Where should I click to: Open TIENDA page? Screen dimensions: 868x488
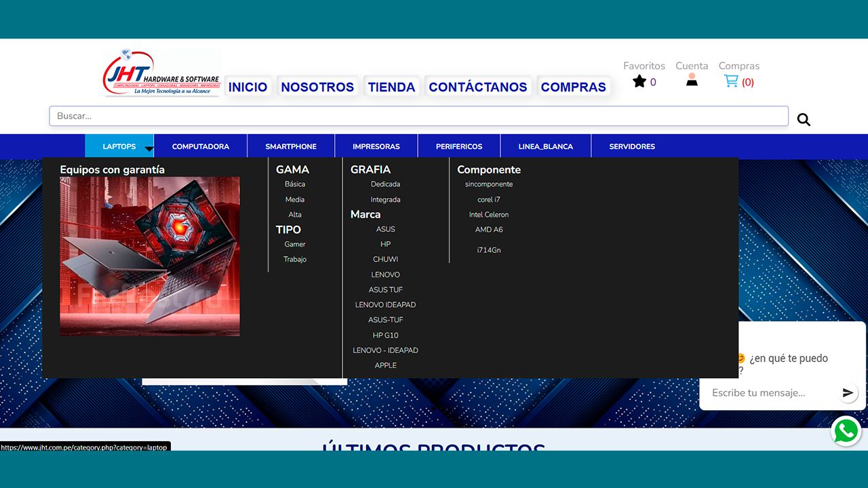coord(391,87)
